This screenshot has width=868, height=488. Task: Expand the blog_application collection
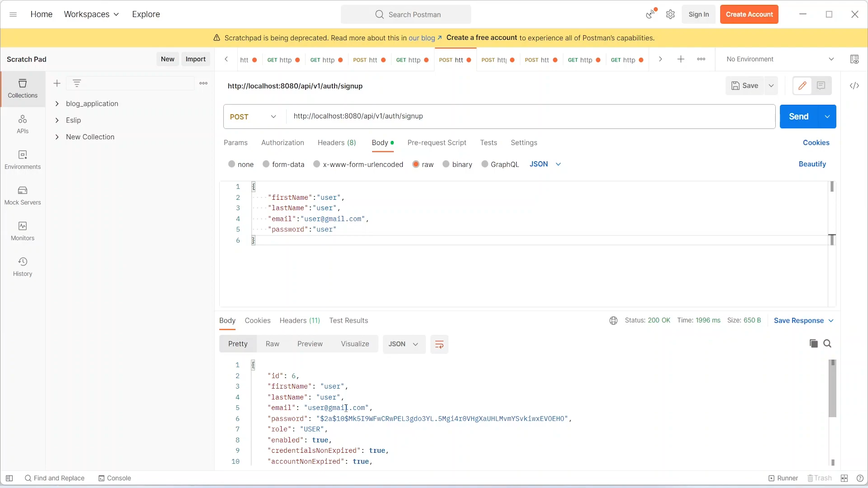57,103
